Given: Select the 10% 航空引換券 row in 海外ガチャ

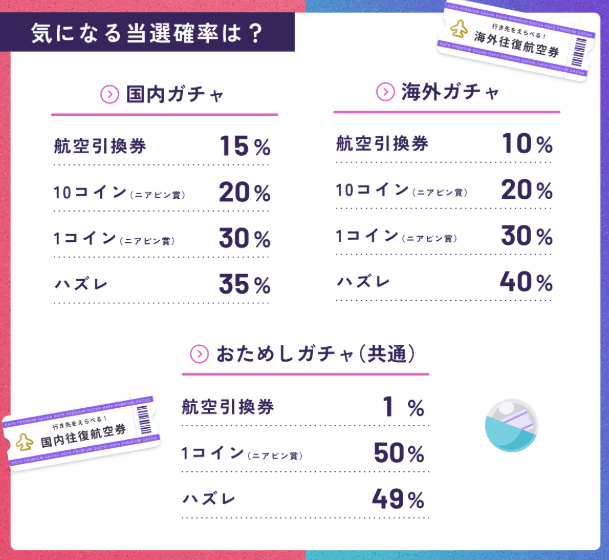Looking at the screenshot, I should pyautogui.click(x=444, y=144).
